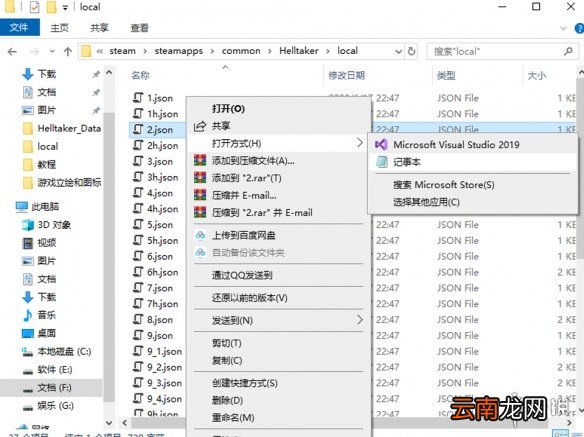Open the recent locations dropdown arrow
The image size is (584, 437).
click(x=52, y=51)
